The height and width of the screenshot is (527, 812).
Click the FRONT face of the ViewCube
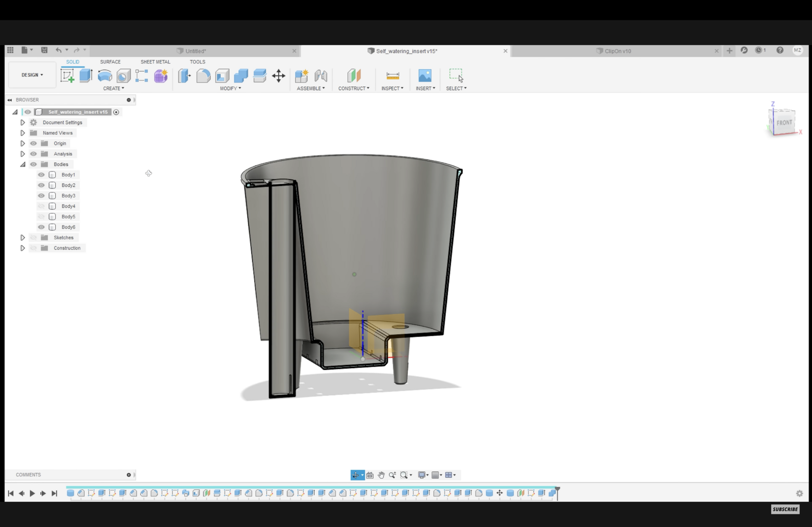pos(783,123)
